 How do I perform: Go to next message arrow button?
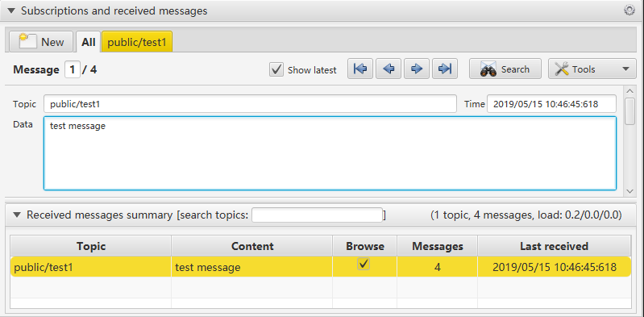(x=417, y=69)
